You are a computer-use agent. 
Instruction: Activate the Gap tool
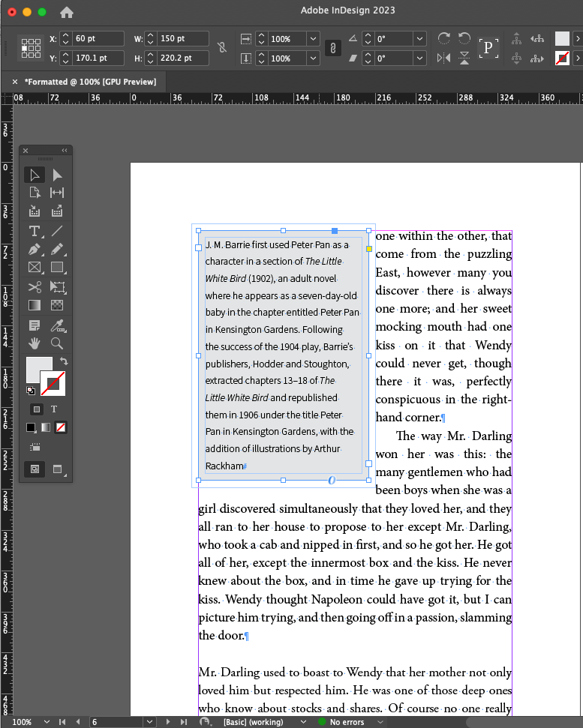coord(57,193)
